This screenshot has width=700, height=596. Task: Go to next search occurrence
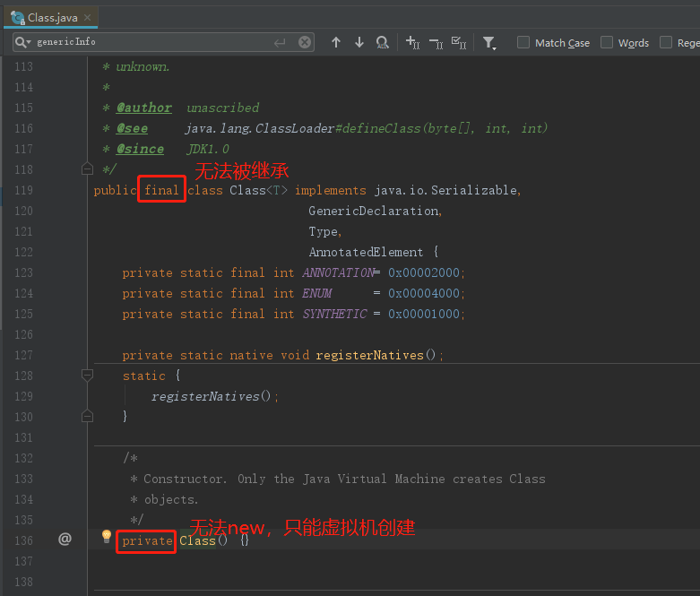click(359, 42)
